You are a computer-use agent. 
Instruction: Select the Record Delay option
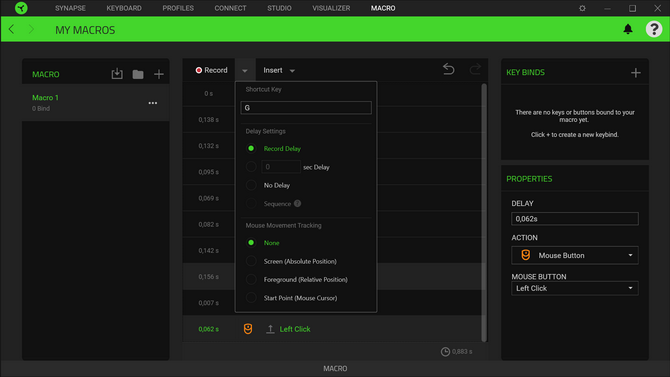(x=251, y=148)
